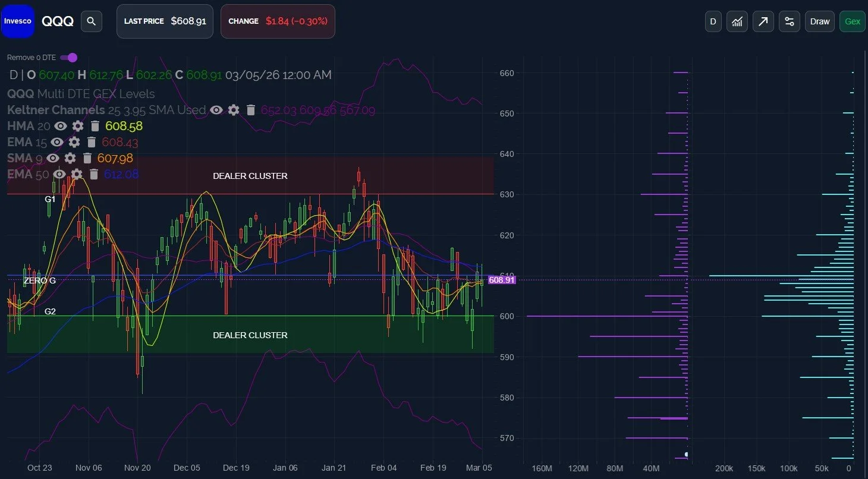The image size is (868, 479).
Task: Open EMA 50 settings gear
Action: click(x=77, y=174)
